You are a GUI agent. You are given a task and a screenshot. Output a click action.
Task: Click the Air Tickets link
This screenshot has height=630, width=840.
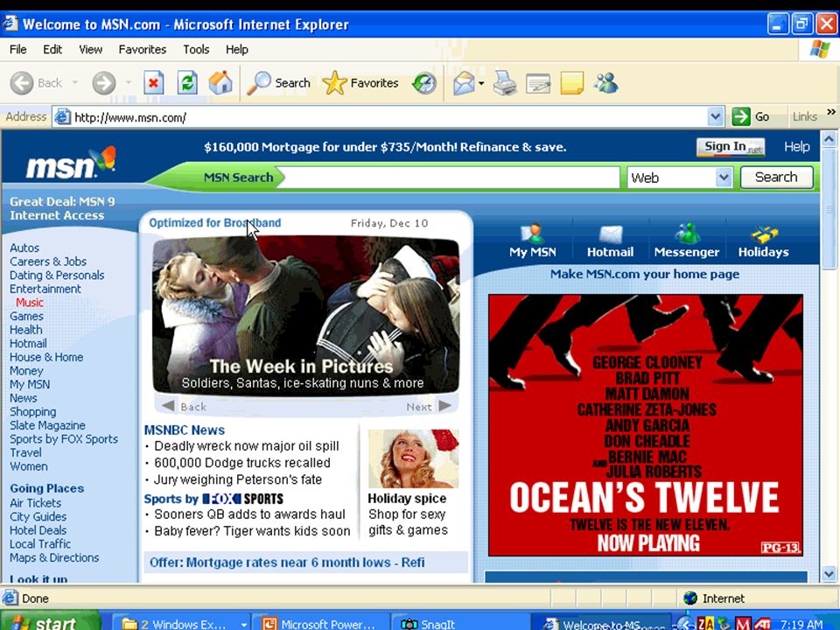pos(35,503)
